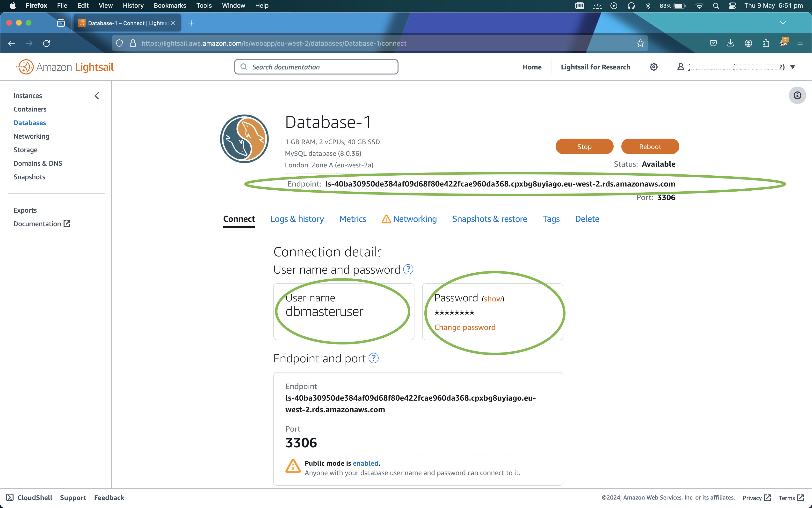812x508 pixels.
Task: Open the Firefox View tab icon
Action: pyautogui.click(x=61, y=23)
